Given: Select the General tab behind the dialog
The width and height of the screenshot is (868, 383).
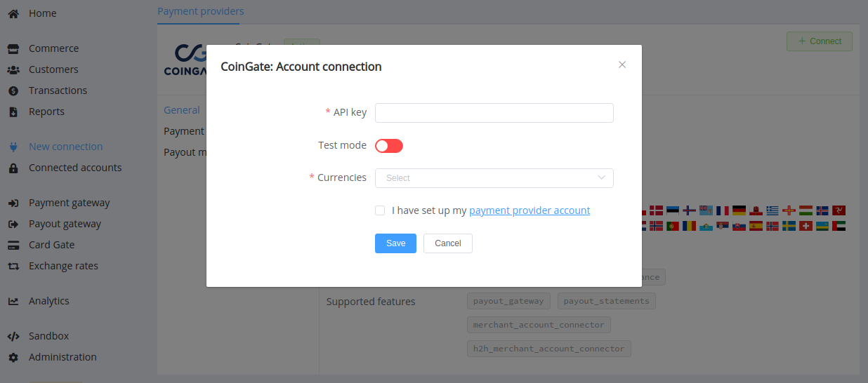Looking at the screenshot, I should (182, 110).
